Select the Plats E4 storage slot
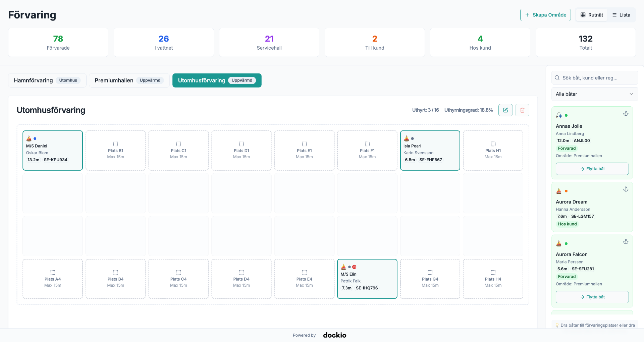The height and width of the screenshot is (342, 644). click(x=304, y=279)
